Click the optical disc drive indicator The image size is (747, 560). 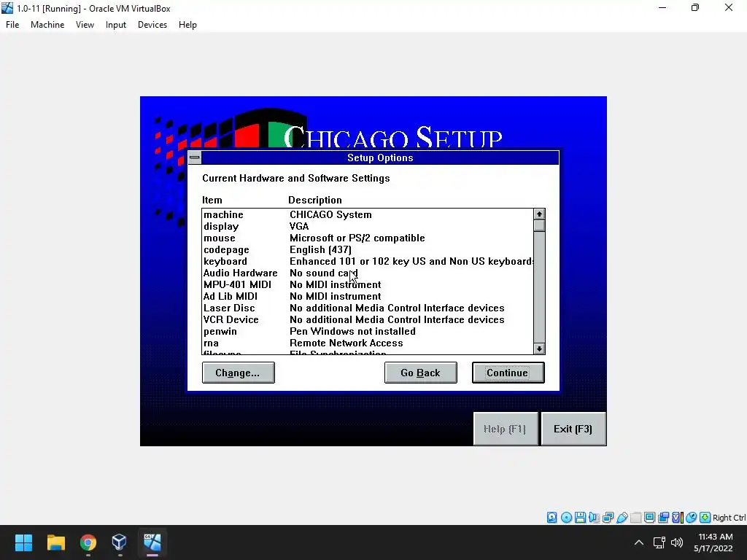pyautogui.click(x=566, y=517)
